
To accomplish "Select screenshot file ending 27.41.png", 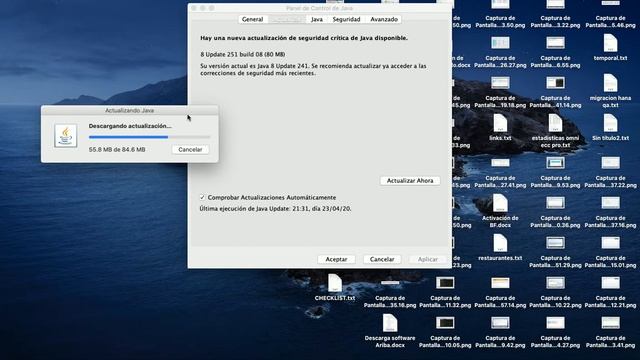I will coord(500,163).
